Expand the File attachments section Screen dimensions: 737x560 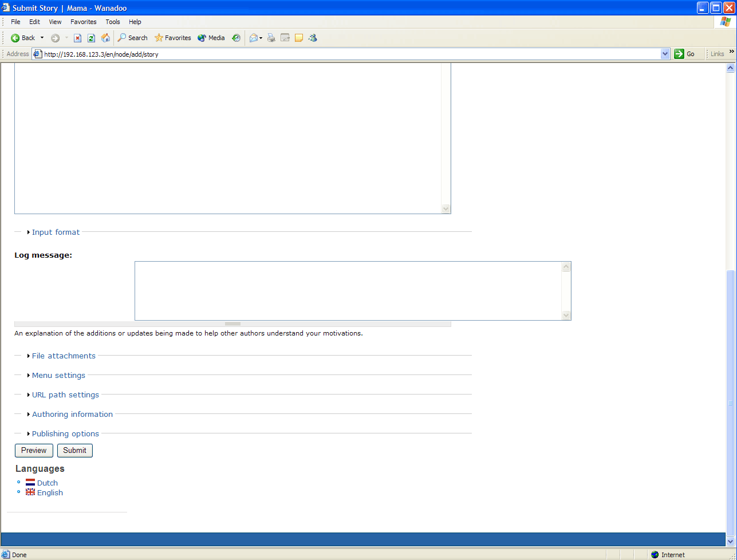[64, 356]
